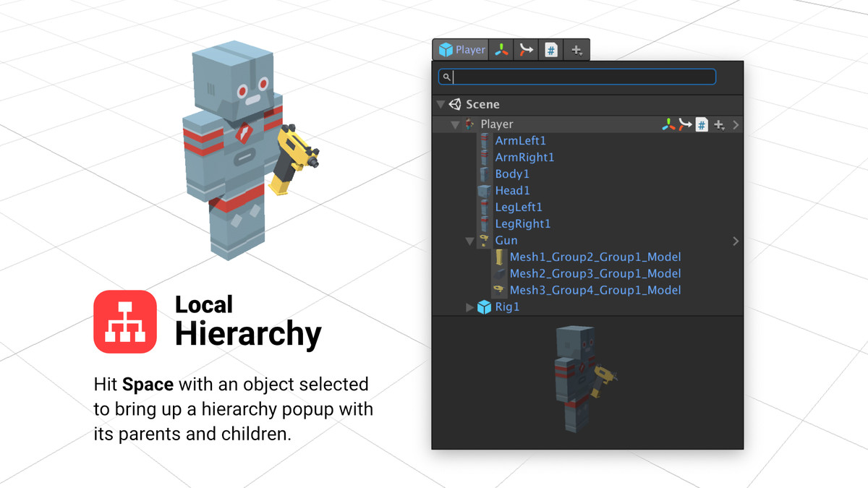Image resolution: width=868 pixels, height=488 pixels.
Task: Click the LegLeft1 mesh preview icon
Action: pyautogui.click(x=485, y=207)
